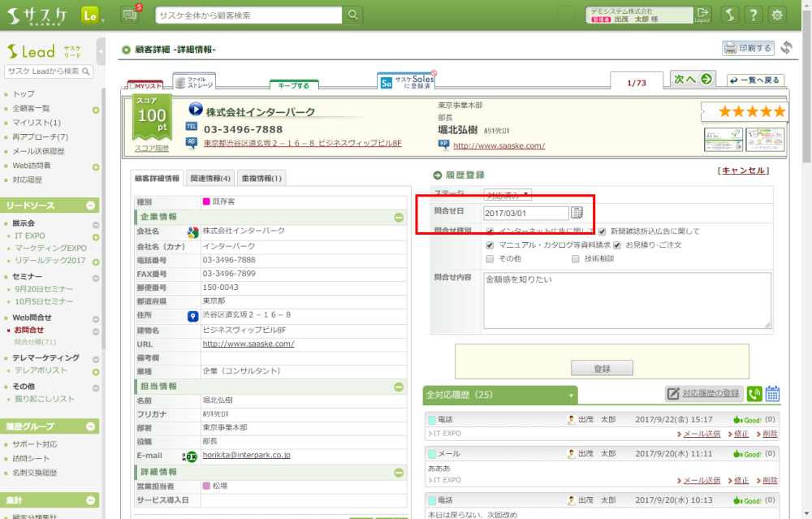Open calendar picker next to 2017/03/01
Screen dimensions: 812x519
[x=577, y=213]
